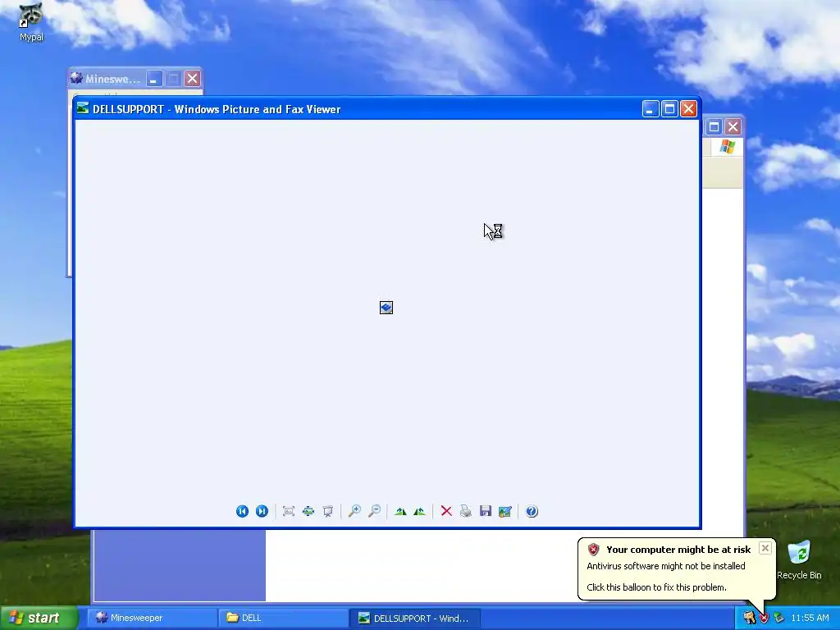Image resolution: width=840 pixels, height=630 pixels.
Task: Delete the image using the red X
Action: pos(446,511)
